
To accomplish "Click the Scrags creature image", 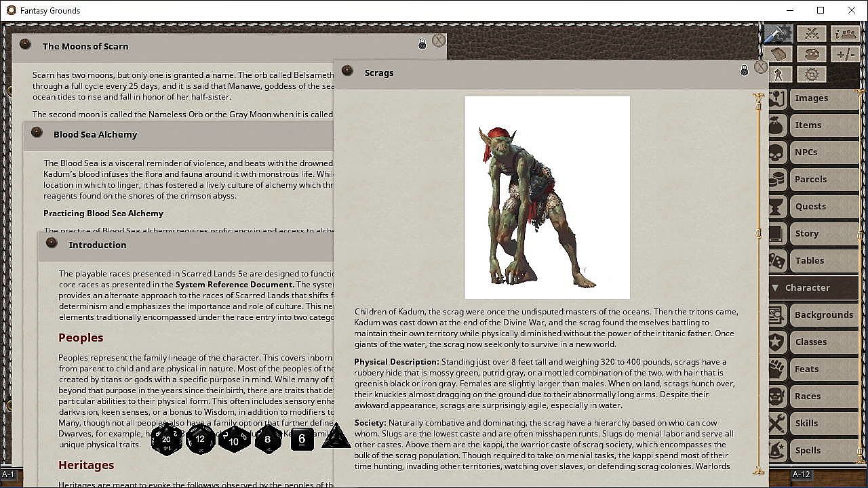I will pos(547,197).
